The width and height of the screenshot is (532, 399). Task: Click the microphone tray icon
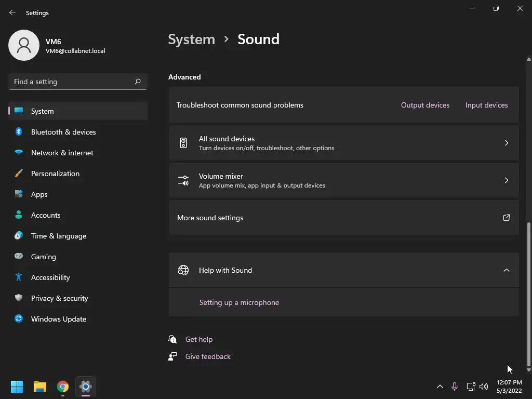click(x=455, y=387)
